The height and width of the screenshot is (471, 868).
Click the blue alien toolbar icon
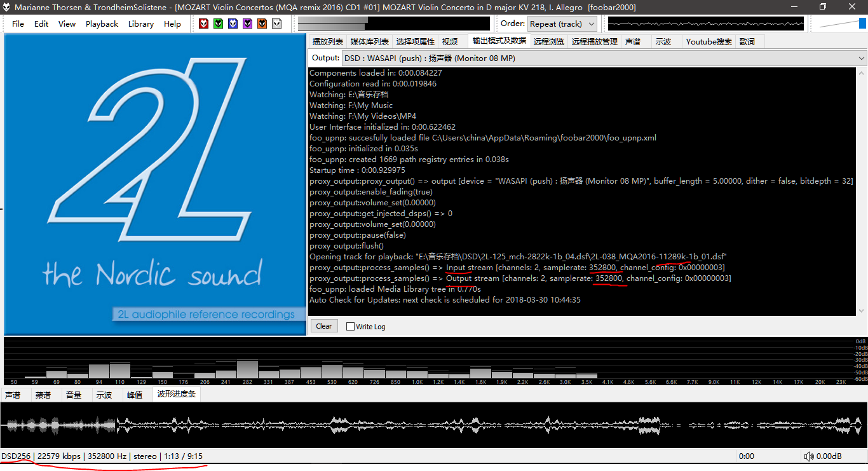pyautogui.click(x=233, y=24)
